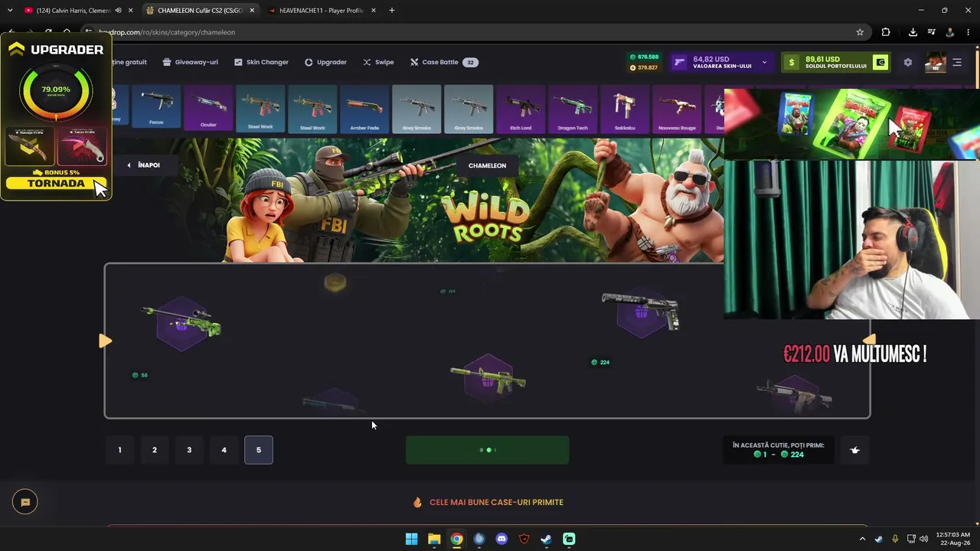
Task: Choose 3 cases to open
Action: 189,450
